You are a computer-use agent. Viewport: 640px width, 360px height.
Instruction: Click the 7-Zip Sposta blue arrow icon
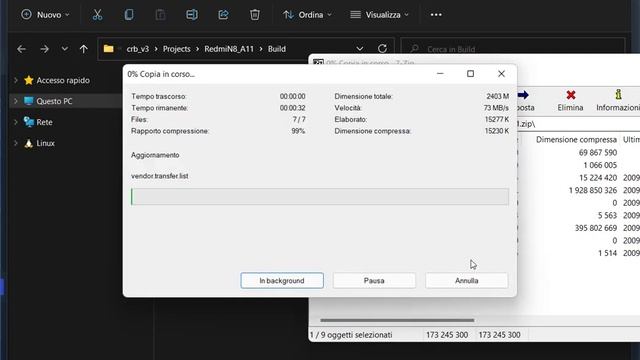(523, 95)
